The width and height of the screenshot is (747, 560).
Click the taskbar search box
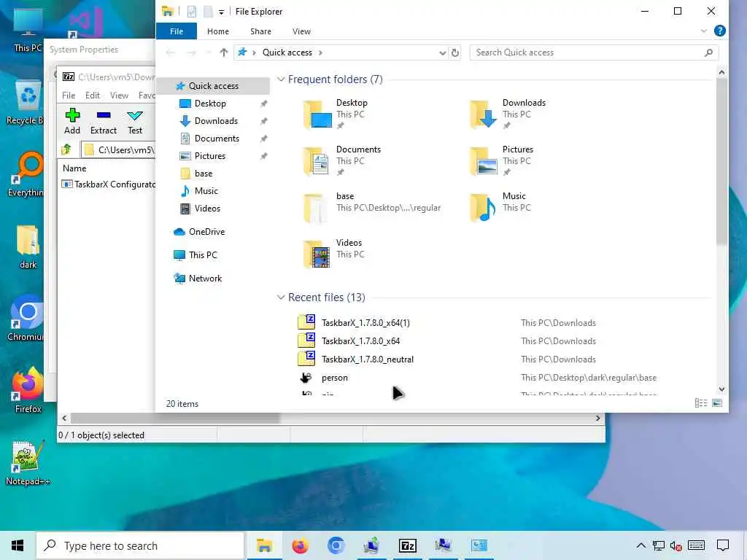tap(141, 545)
